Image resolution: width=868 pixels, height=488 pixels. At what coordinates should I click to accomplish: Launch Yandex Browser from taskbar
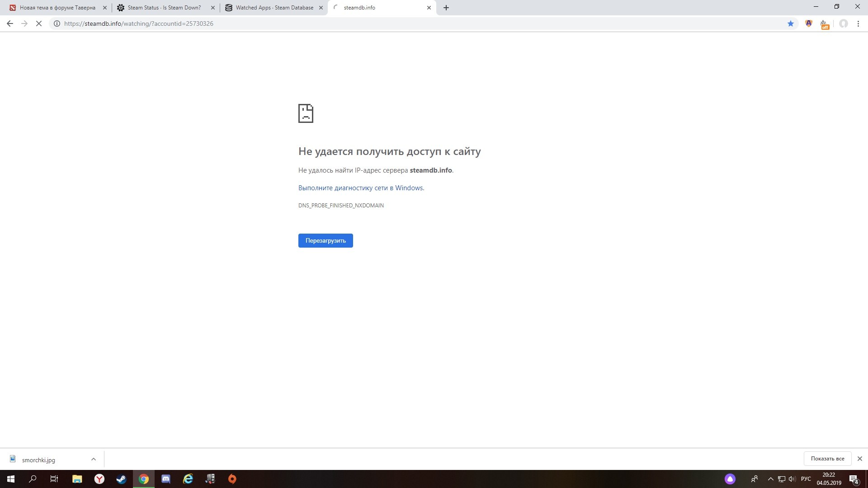(x=99, y=479)
